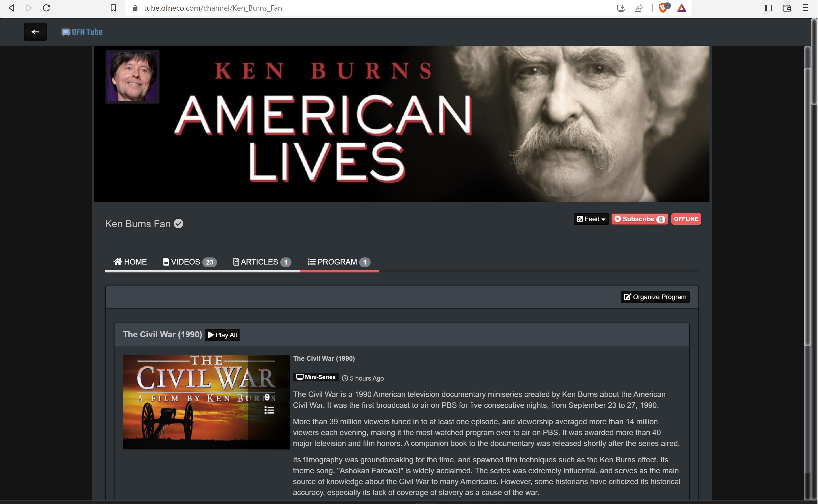Screen dimensions: 818x504
Task: Expand the Feed dropdown
Action: pos(591,219)
